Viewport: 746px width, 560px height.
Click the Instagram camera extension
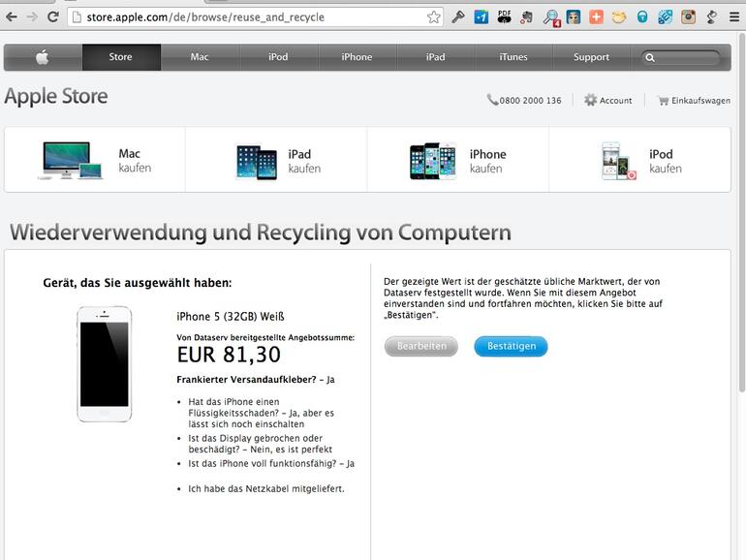[x=688, y=17]
